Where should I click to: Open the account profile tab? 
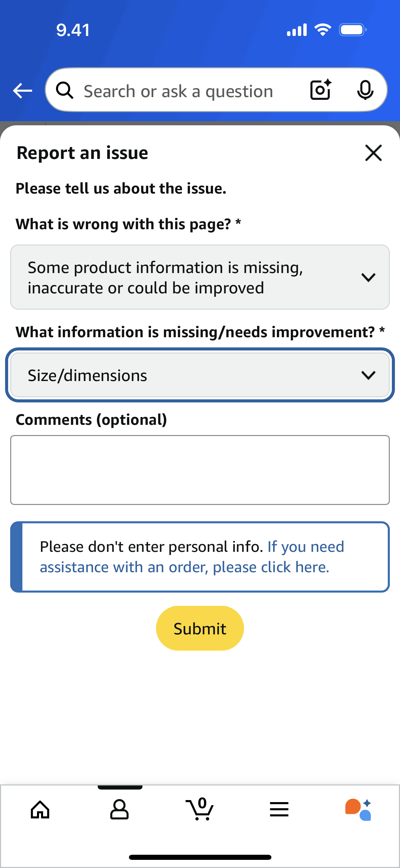[x=119, y=810]
